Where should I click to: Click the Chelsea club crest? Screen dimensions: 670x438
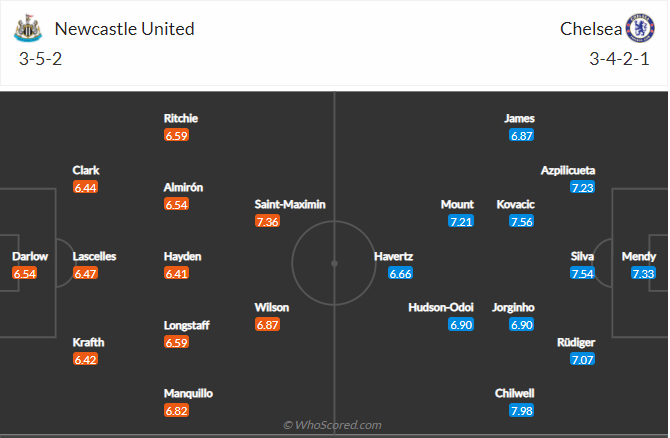click(639, 28)
